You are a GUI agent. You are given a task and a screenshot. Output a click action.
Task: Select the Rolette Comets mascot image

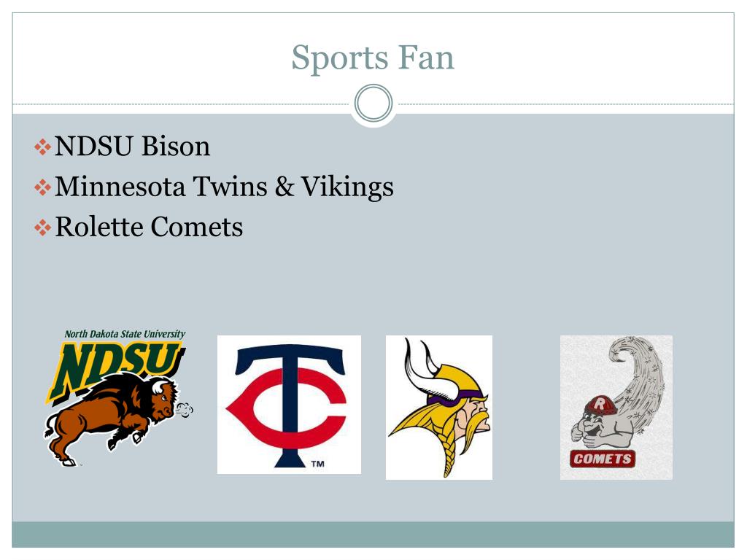616,407
